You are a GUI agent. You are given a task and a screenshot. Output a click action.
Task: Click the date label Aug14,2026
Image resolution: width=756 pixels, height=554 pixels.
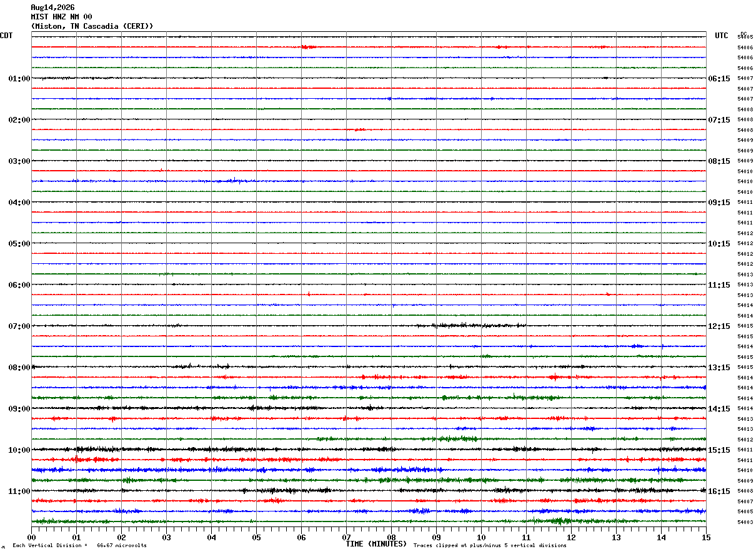tap(52, 8)
